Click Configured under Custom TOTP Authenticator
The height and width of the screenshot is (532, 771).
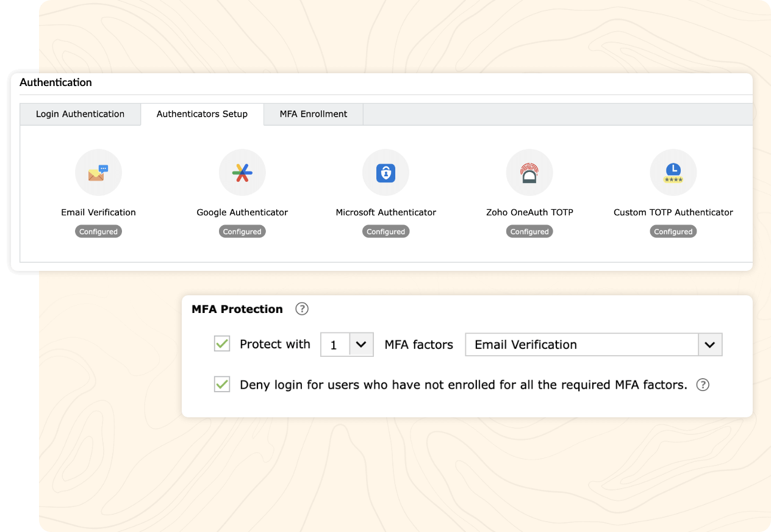click(x=673, y=231)
